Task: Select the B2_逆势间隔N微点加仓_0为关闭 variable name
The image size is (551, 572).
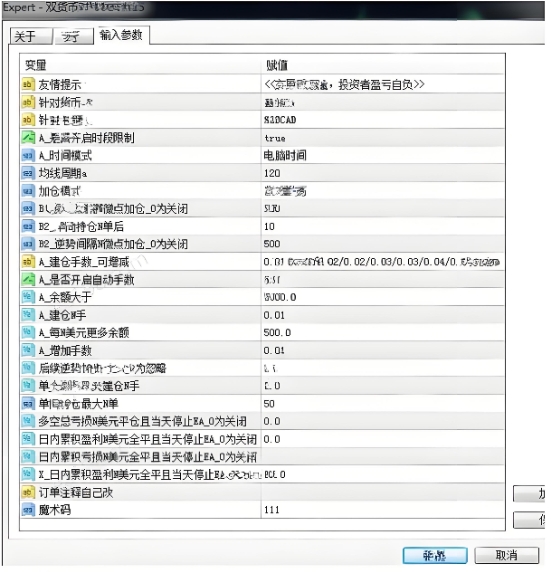Action: tap(113, 245)
